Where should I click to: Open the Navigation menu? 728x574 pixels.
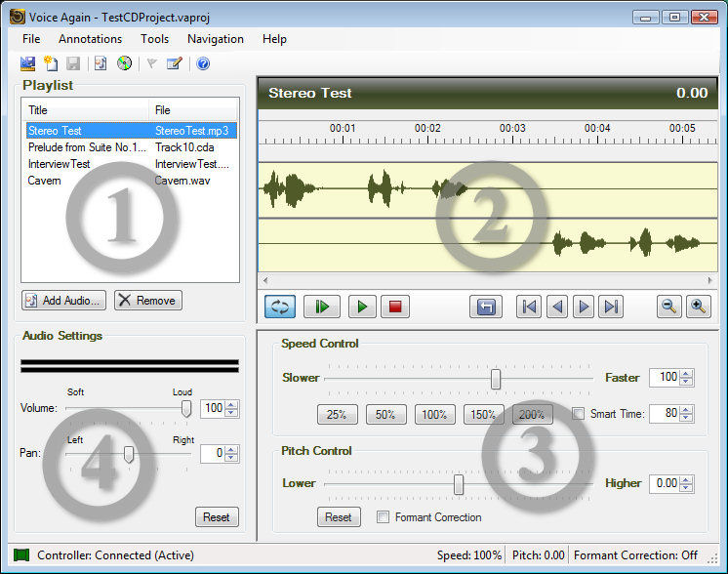click(x=216, y=39)
